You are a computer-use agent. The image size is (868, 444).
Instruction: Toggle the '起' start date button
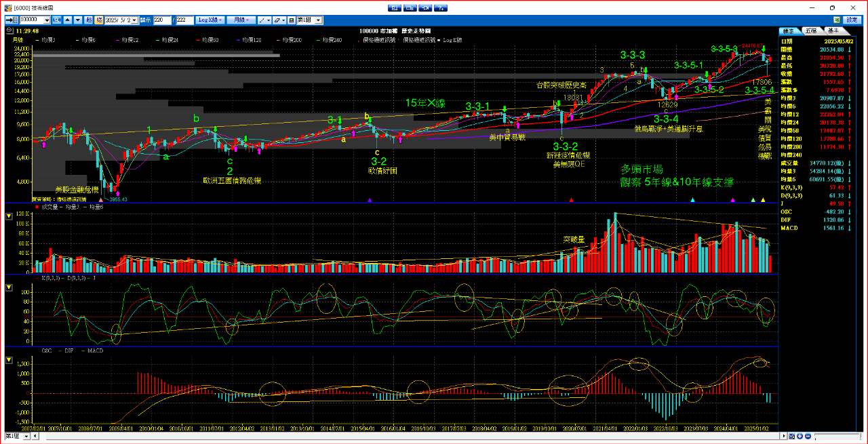click(90, 20)
